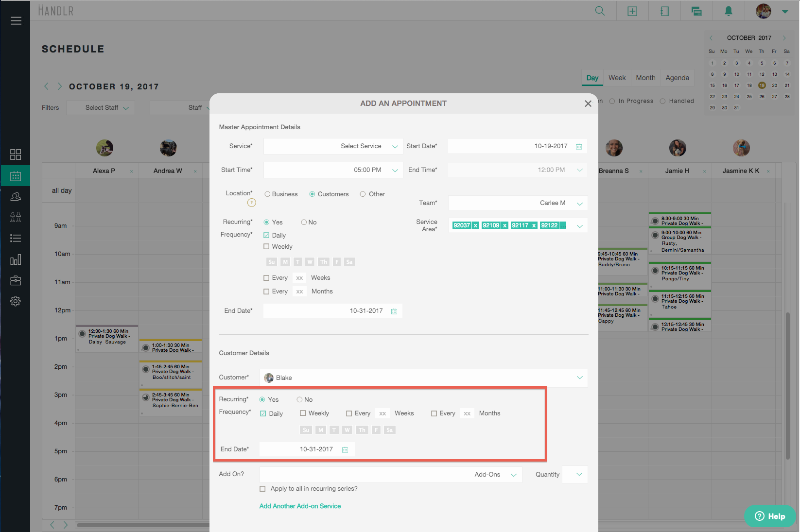Image resolution: width=800 pixels, height=532 pixels.
Task: Click the green Help button
Action: [x=769, y=516]
